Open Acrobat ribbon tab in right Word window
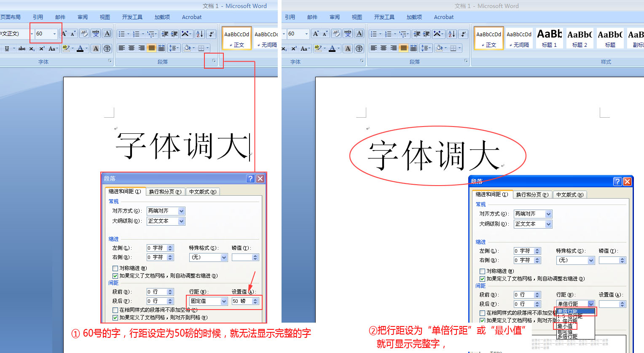 coord(444,17)
